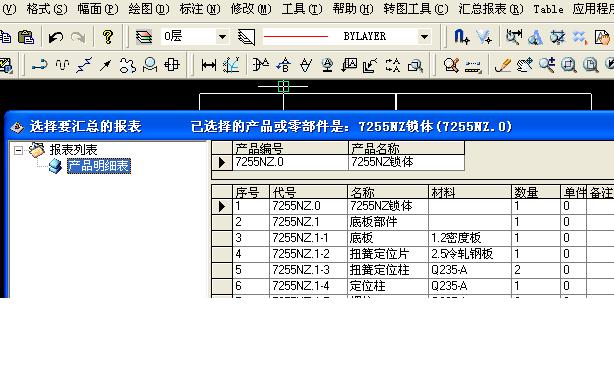Select the arrow drawing tool

tap(105, 65)
